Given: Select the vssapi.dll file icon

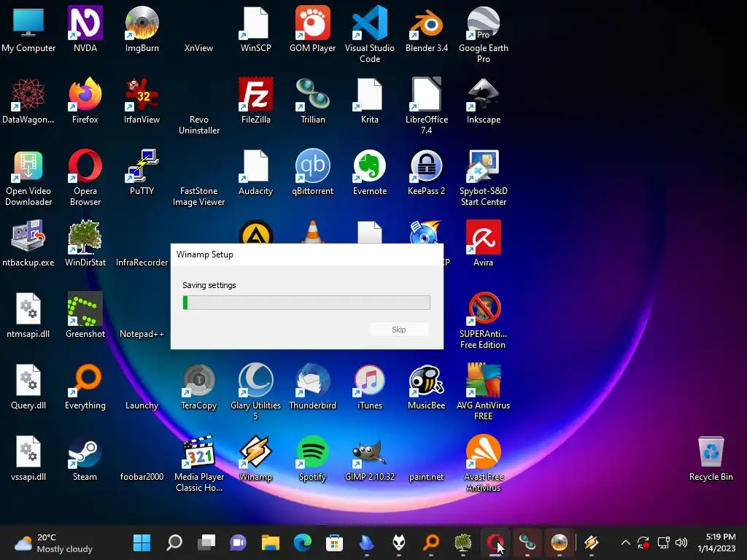Looking at the screenshot, I should click(x=28, y=451).
